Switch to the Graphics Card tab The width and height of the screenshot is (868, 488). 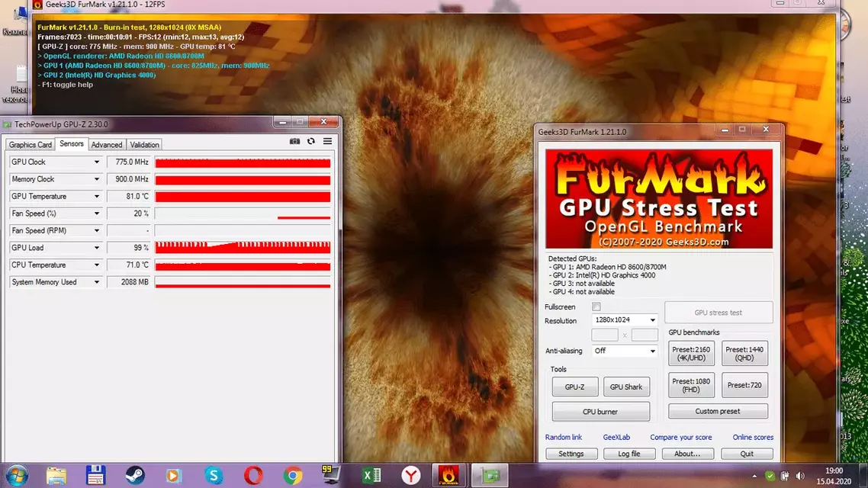(x=31, y=145)
